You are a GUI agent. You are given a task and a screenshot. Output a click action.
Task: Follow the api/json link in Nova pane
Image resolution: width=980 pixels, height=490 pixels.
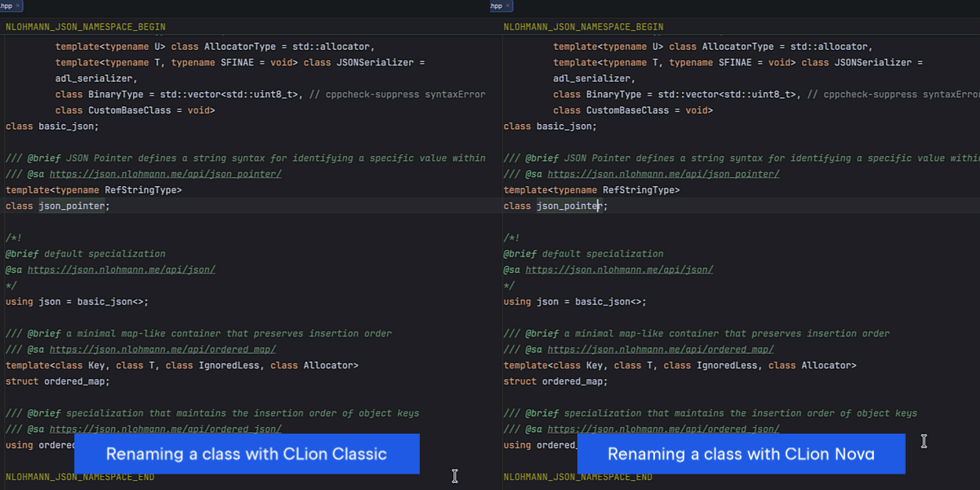619,269
